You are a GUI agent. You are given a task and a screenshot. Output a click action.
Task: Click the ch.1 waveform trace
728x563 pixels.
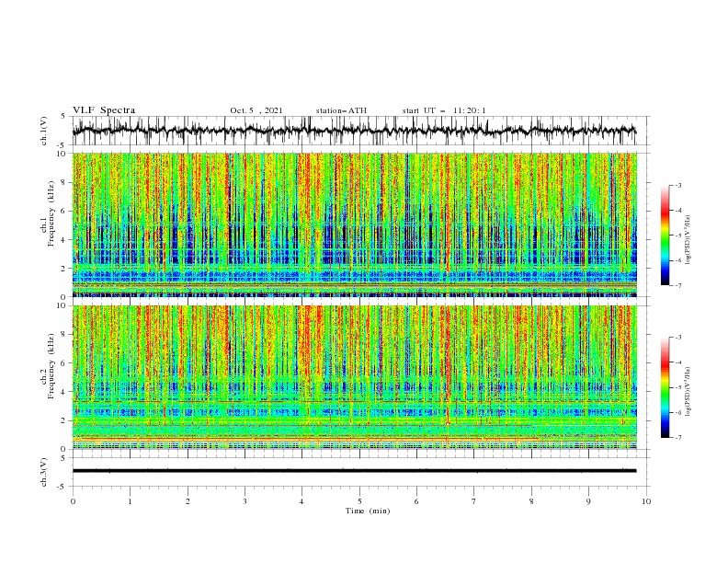[x=354, y=131]
